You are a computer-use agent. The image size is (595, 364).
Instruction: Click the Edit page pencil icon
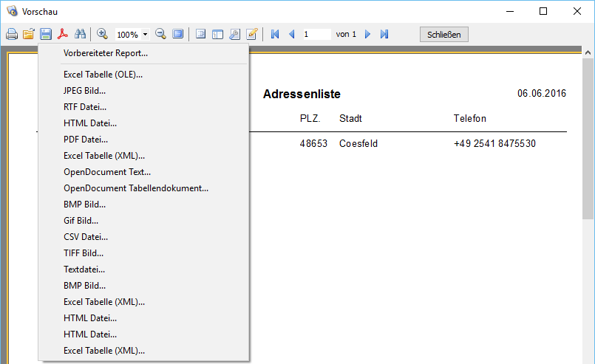tap(251, 35)
